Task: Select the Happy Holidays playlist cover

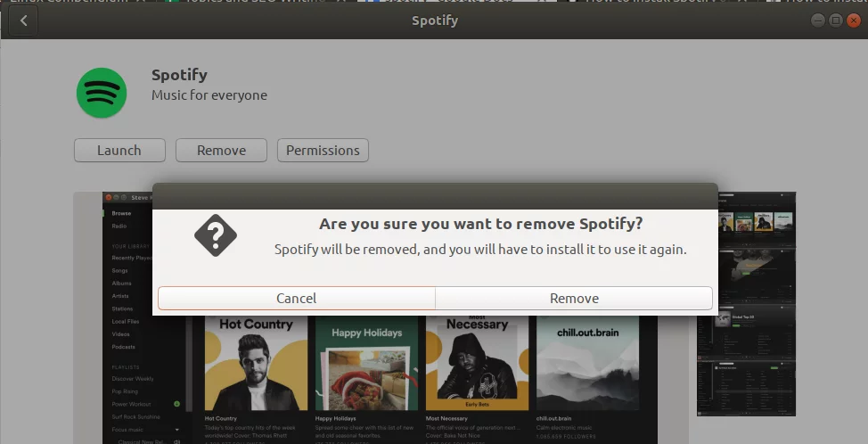Action: [x=366, y=363]
